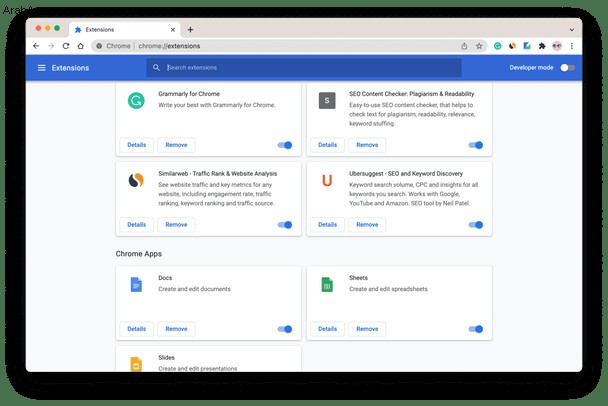The image size is (608, 406).
Task: Open a new tab with plus icon
Action: [x=190, y=29]
